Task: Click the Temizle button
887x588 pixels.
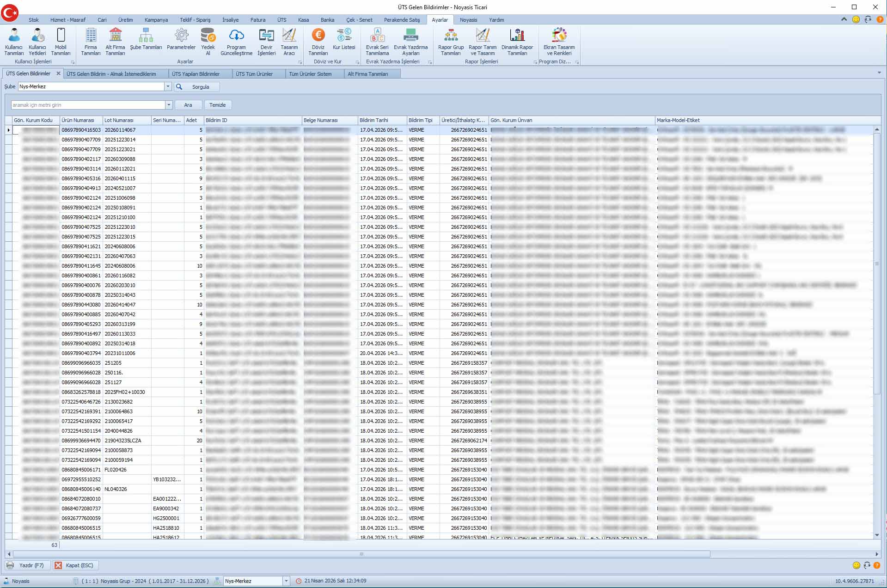Action: [217, 105]
